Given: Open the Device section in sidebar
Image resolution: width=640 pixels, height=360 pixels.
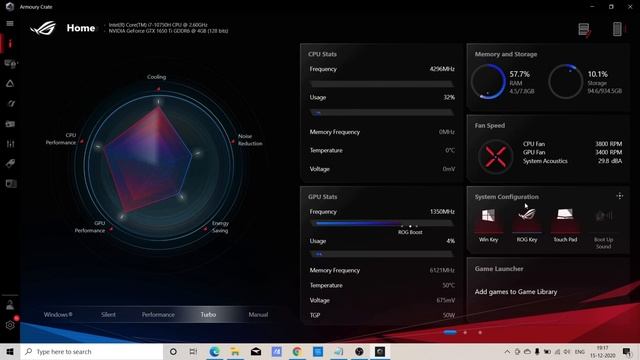Looking at the screenshot, I should point(11,64).
